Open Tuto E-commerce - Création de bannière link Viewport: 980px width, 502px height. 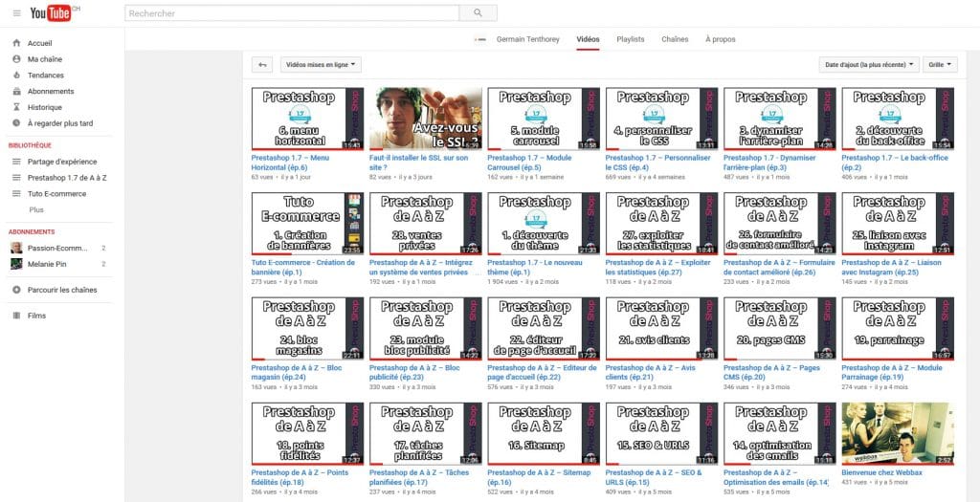point(303,267)
